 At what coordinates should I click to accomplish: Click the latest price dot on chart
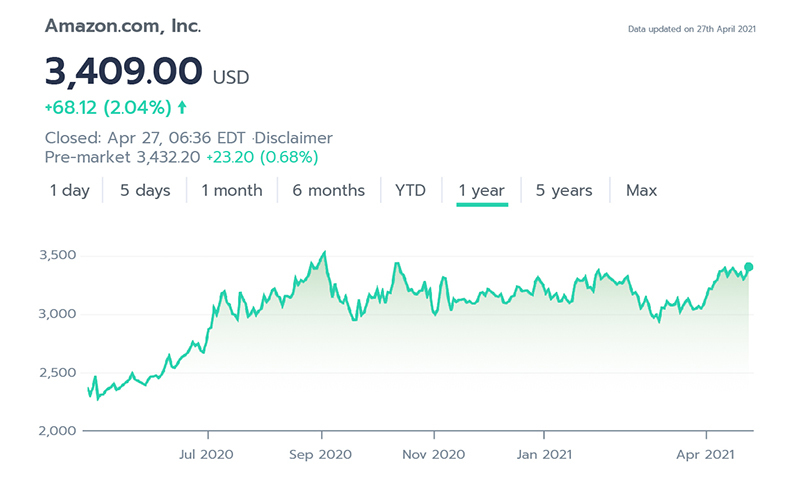pyautogui.click(x=748, y=267)
